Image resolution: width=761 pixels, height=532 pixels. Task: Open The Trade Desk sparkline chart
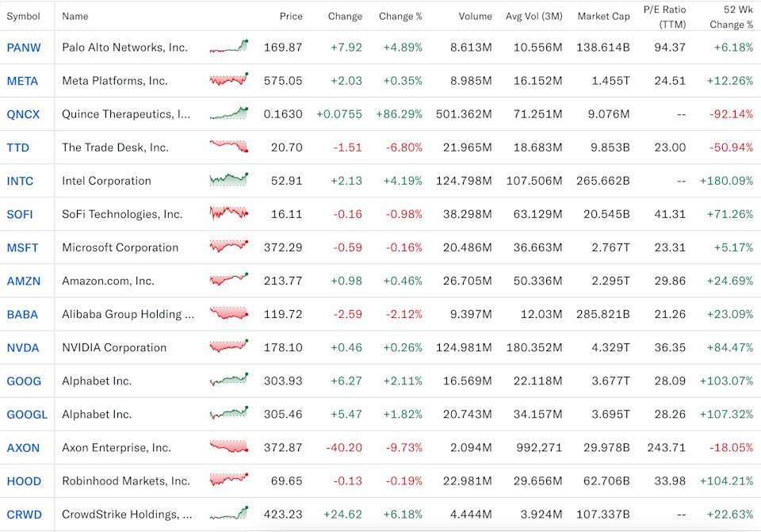pos(229,147)
